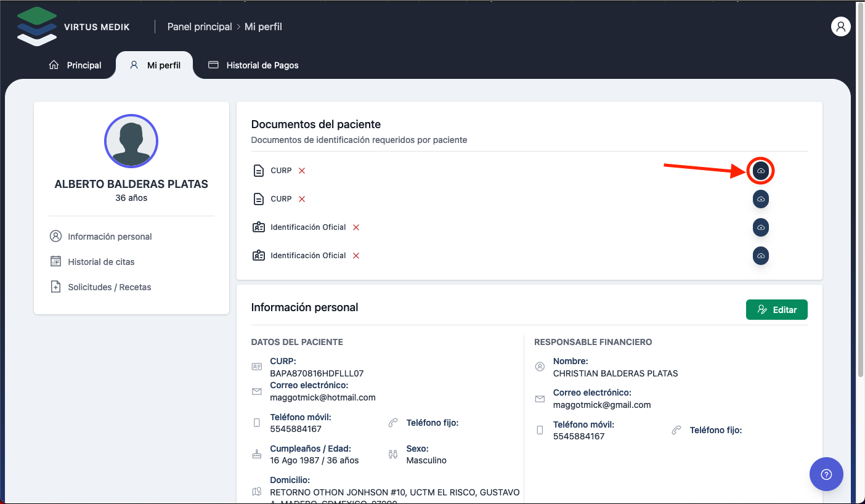Click upload icon for first CURP document
This screenshot has width=865, height=504.
(760, 171)
